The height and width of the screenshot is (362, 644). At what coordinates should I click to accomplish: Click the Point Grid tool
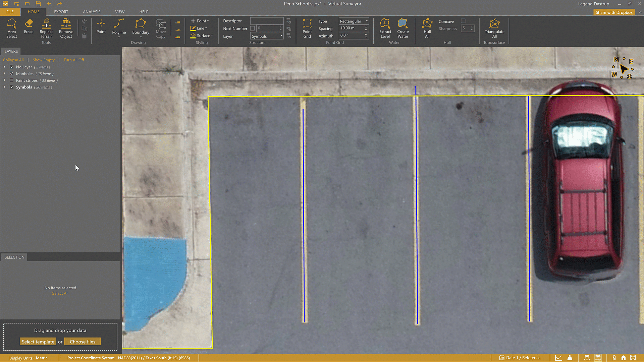coord(307,28)
